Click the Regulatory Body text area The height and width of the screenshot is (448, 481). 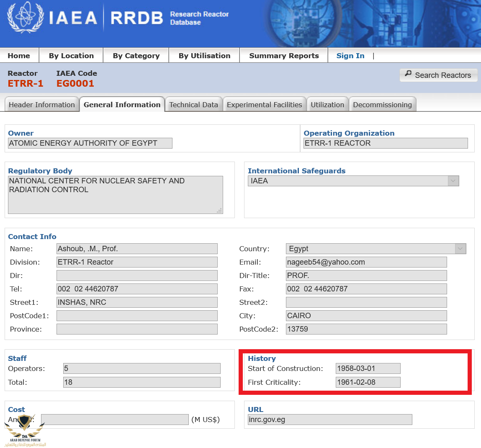[x=116, y=195]
